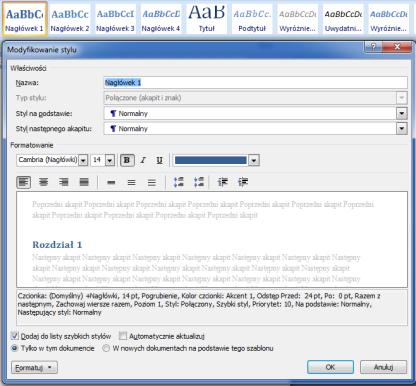Expand the font size 14 dropdown
The width and height of the screenshot is (416, 386).
[110, 160]
